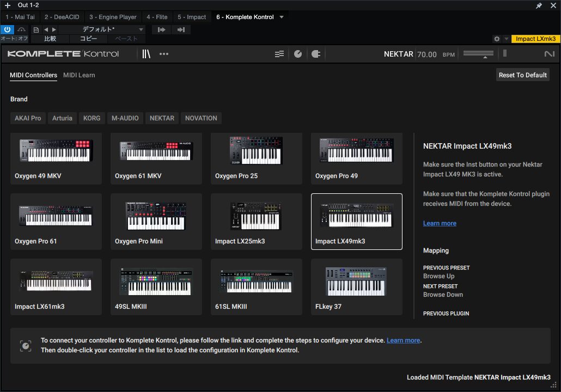Switch to the 2 - DeeACID tab

(62, 17)
